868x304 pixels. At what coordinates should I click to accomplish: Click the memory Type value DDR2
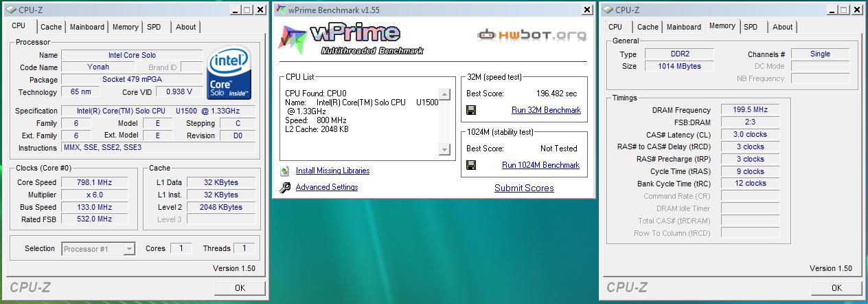(x=679, y=54)
